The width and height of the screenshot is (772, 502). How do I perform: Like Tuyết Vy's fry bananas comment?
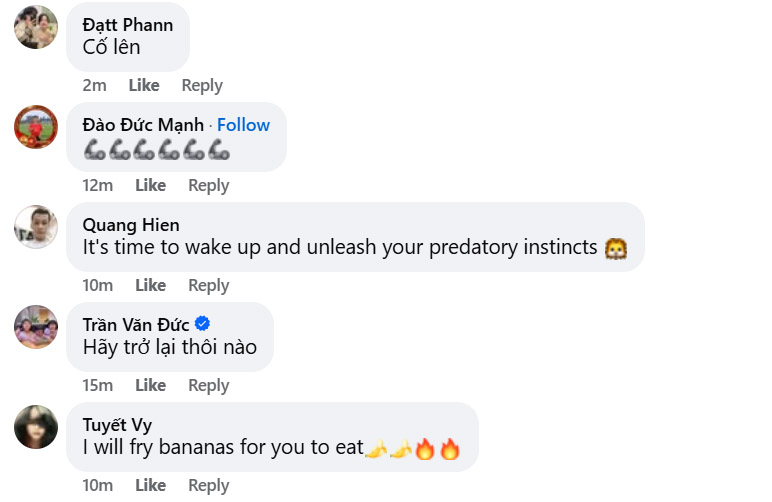(x=150, y=486)
